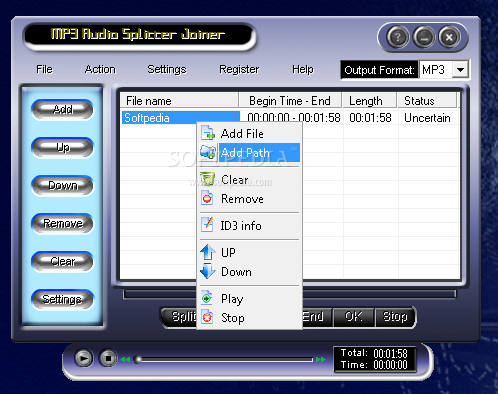
Task: Click the MP3 output format field
Action: click(x=436, y=70)
